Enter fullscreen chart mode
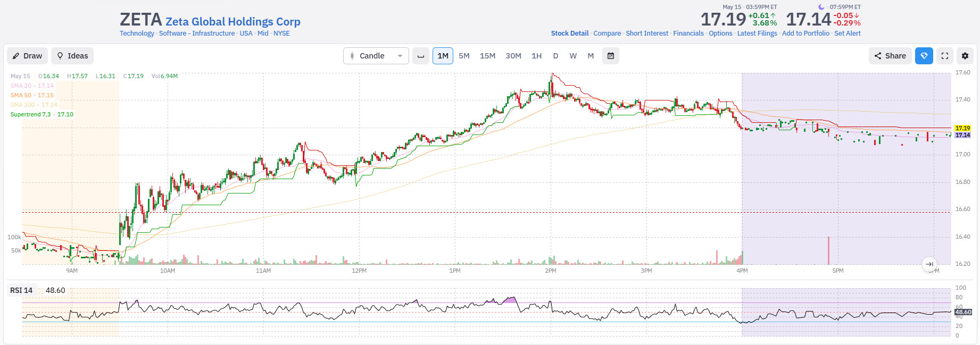Screen dimensions: 980x345 [945, 56]
